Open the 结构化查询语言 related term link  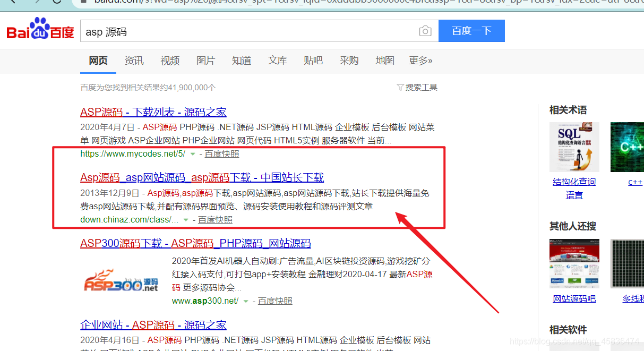[x=574, y=188]
